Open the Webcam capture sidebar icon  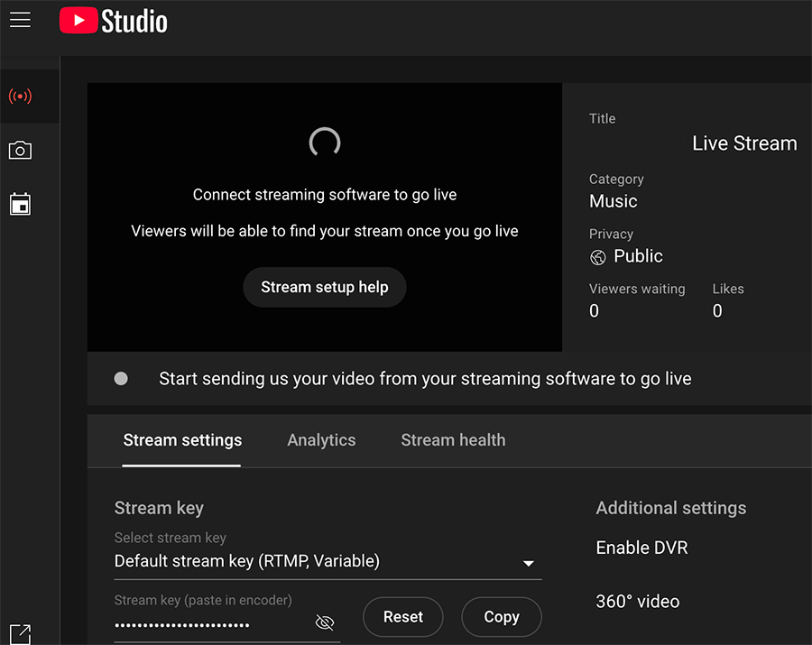coord(20,150)
